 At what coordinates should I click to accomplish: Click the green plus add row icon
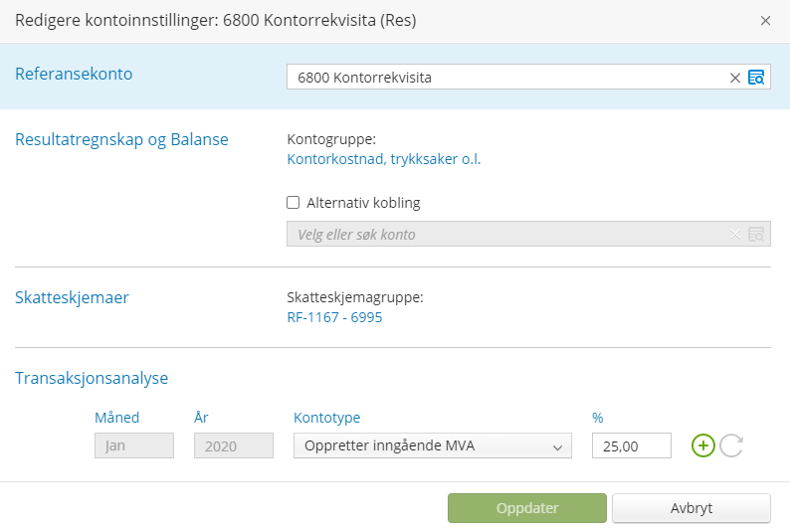pos(703,445)
